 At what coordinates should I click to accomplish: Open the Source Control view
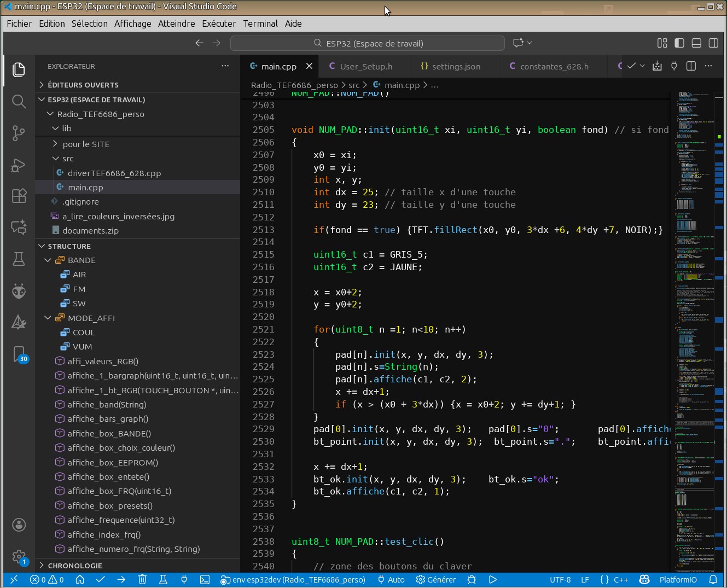click(19, 133)
